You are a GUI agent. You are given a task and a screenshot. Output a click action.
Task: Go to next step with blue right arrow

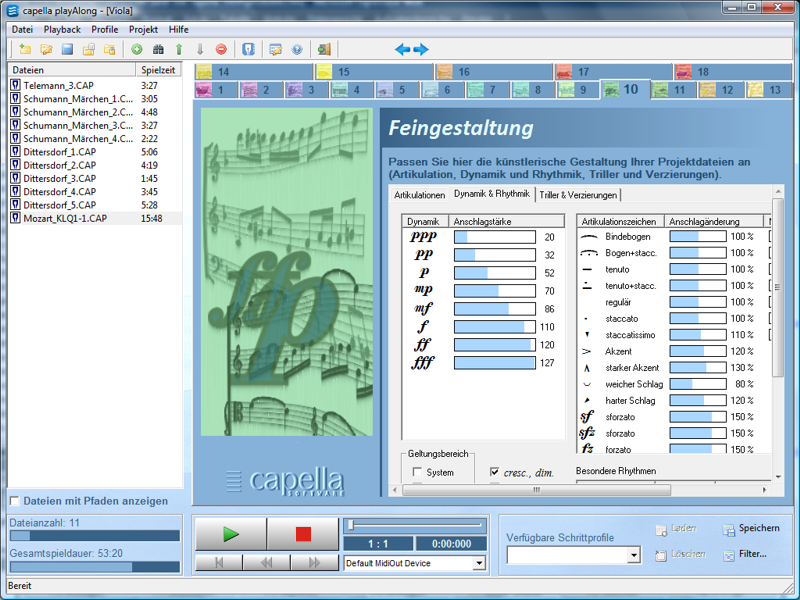pyautogui.click(x=421, y=49)
